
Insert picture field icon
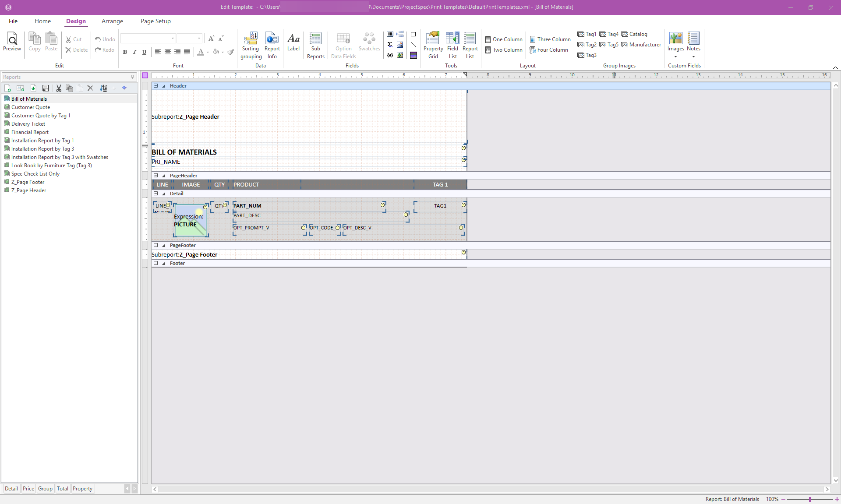pyautogui.click(x=400, y=45)
